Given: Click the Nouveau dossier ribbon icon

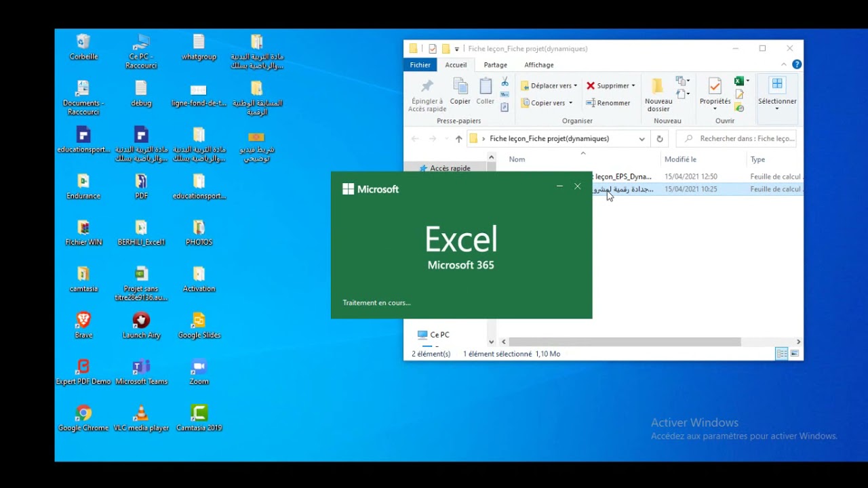Looking at the screenshot, I should click(x=658, y=95).
